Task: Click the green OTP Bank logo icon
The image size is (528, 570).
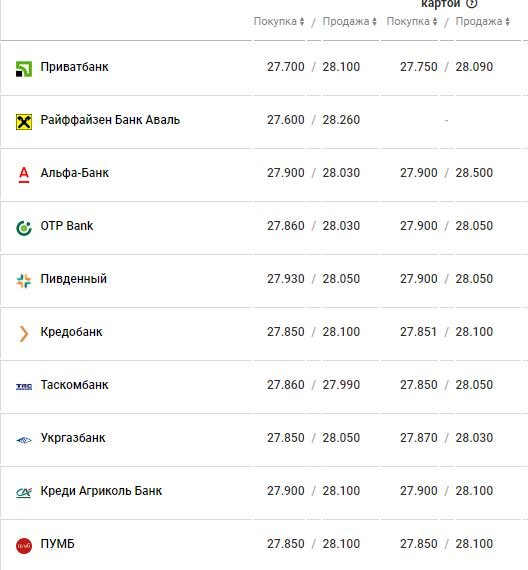Action: pos(24,228)
